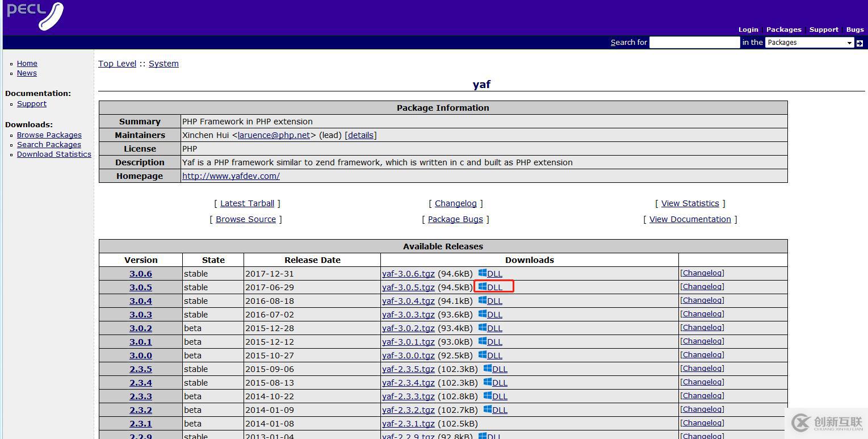868x439 pixels.
Task: Click Windows DLL icon for yaf-2.3.5
Action: (488, 369)
